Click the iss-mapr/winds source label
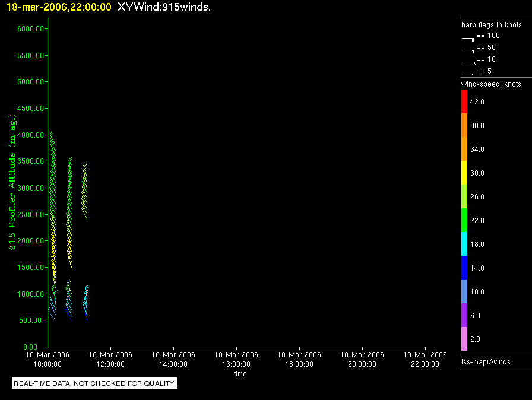The height and width of the screenshot is (400, 532). click(x=486, y=362)
